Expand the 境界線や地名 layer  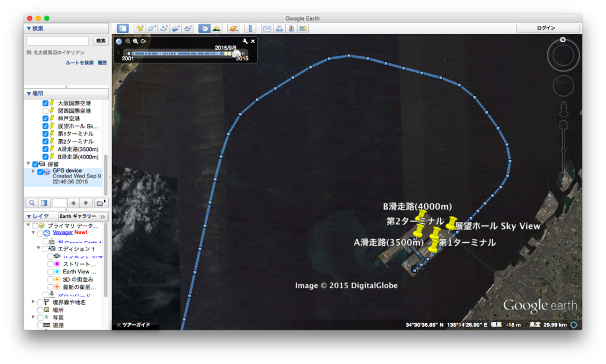click(33, 302)
